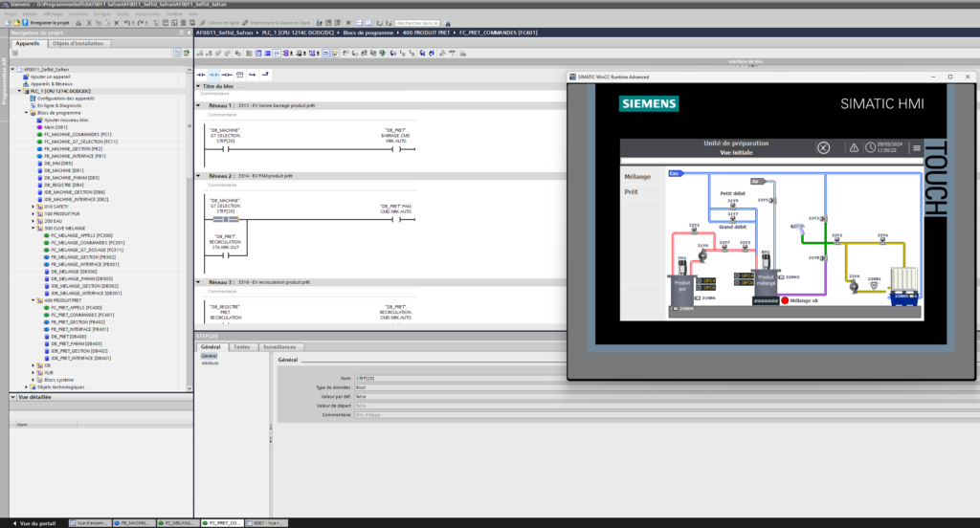Click valve 31Y9 on HMI Petit débit line
The height and width of the screenshot is (528, 980).
[x=733, y=204]
